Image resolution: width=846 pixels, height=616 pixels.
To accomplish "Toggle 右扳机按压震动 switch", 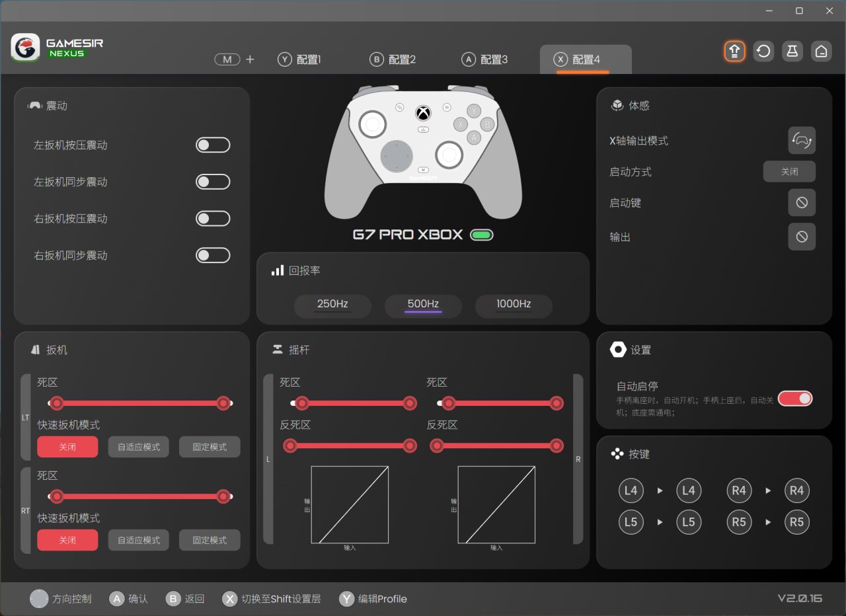I will point(213,218).
